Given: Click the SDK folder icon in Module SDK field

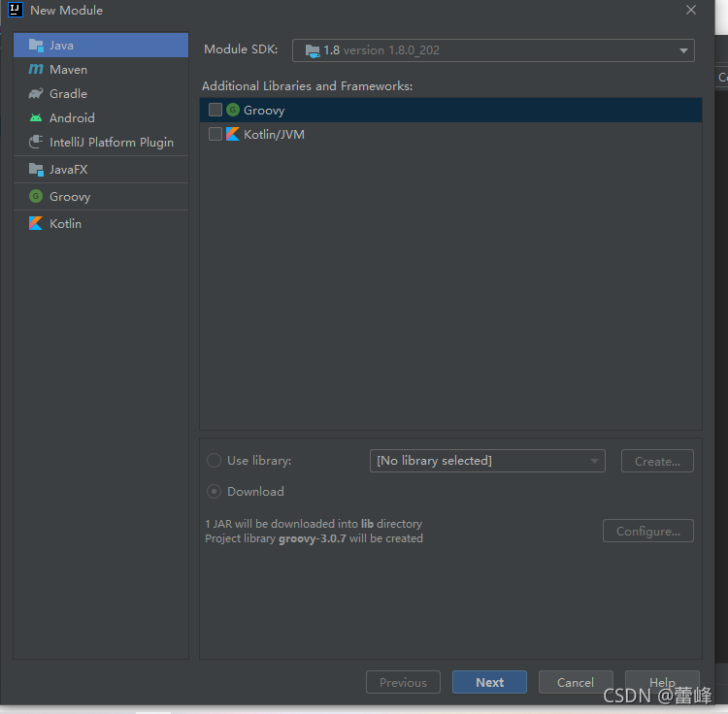Looking at the screenshot, I should click(313, 50).
